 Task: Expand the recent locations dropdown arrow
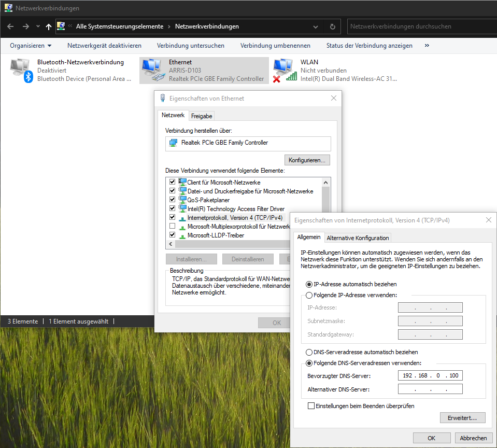click(38, 26)
